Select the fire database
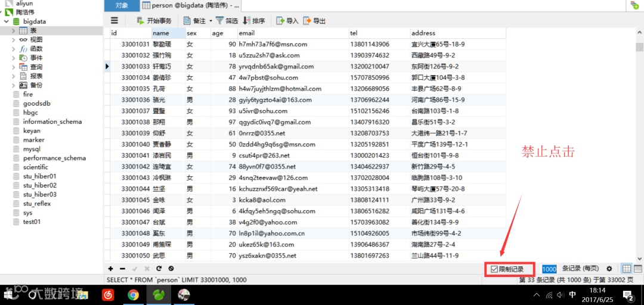 click(x=28, y=94)
